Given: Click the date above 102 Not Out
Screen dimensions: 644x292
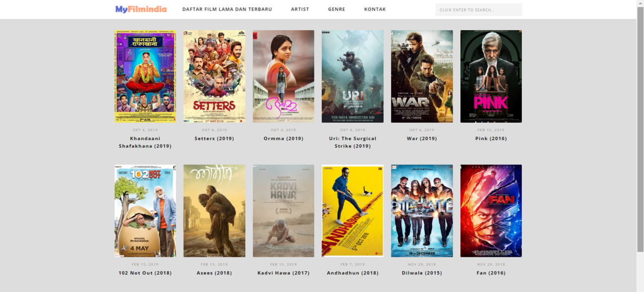Looking at the screenshot, I should (x=145, y=264).
